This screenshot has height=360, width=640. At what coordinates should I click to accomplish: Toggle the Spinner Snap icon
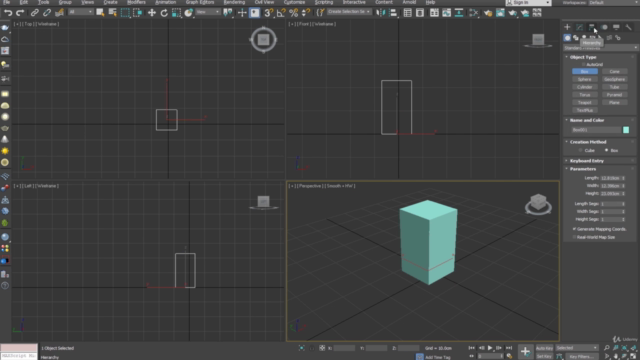pyautogui.click(x=305, y=13)
